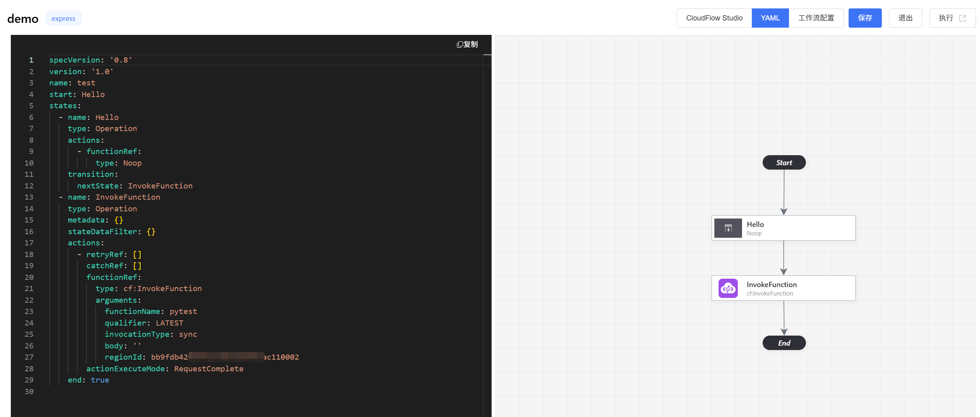Click the cf:InvokeFunction subtitle in the node
980x417 pixels.
pos(770,294)
